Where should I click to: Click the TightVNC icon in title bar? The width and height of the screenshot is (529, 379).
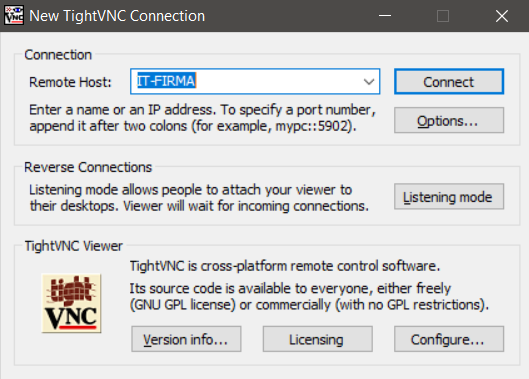point(14,16)
